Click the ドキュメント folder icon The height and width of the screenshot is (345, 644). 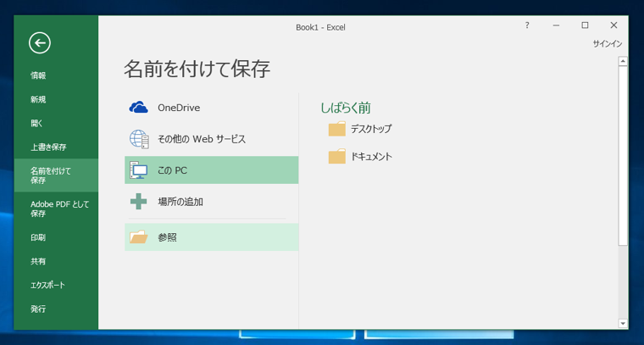coord(336,157)
